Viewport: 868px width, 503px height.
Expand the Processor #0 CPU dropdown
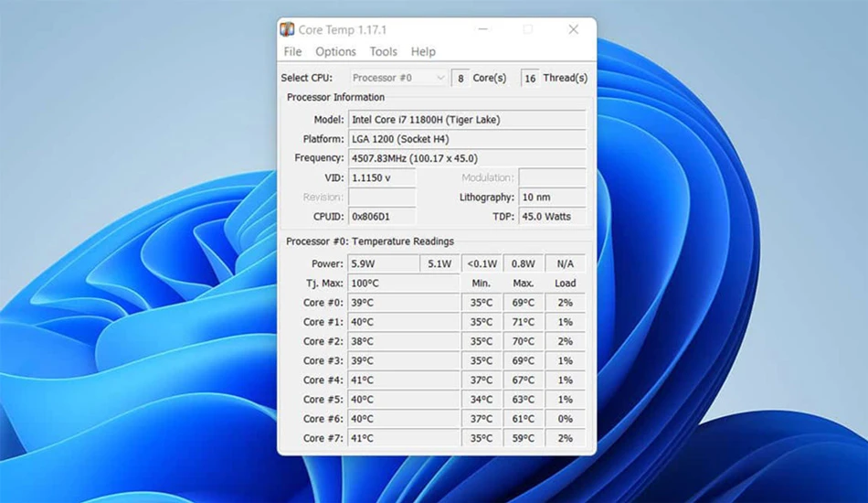click(398, 78)
